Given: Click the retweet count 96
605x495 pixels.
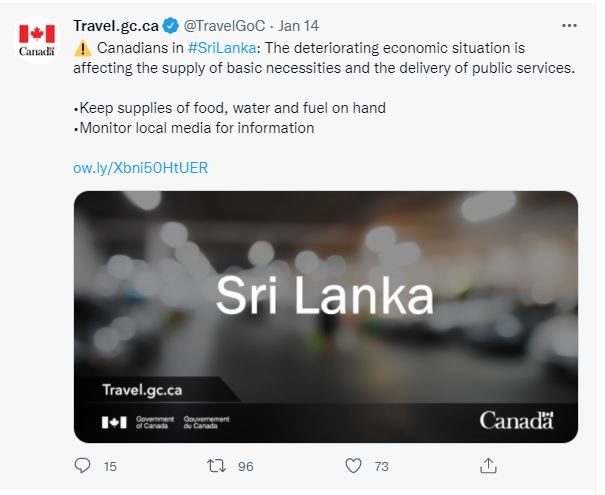Looking at the screenshot, I should [x=245, y=466].
